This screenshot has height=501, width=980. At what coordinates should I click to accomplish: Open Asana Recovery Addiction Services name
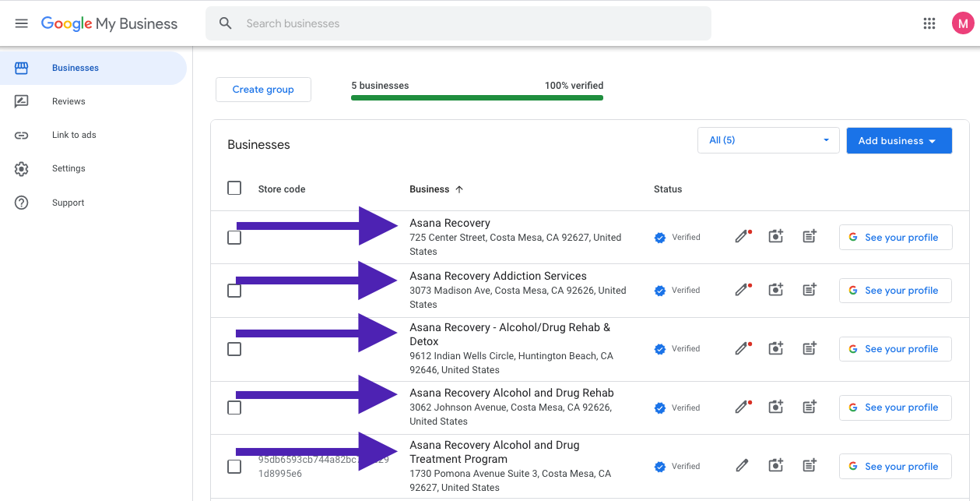tap(498, 276)
